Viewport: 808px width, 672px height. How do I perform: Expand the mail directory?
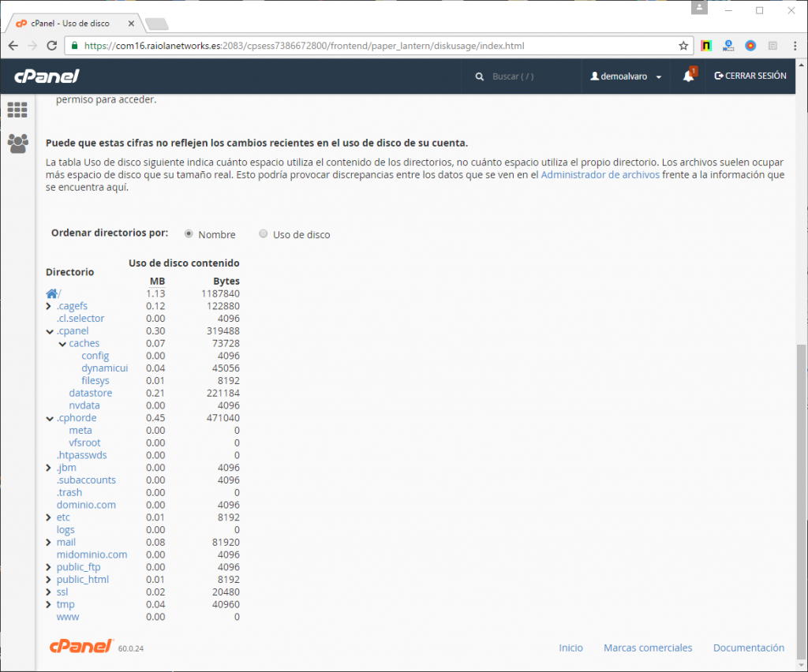tap(49, 543)
